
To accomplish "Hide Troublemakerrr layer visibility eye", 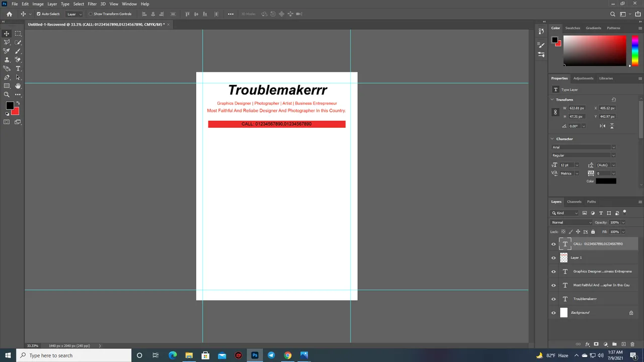I will click(x=553, y=299).
